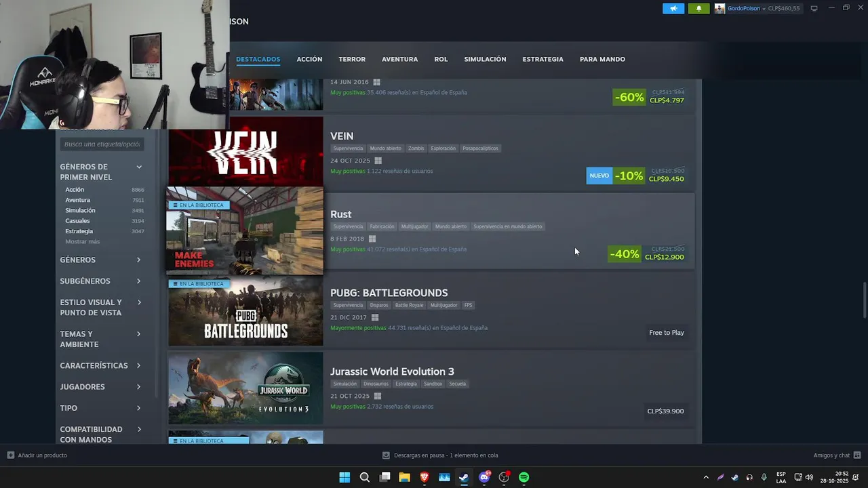Filter by the Acción genre

[75, 190]
